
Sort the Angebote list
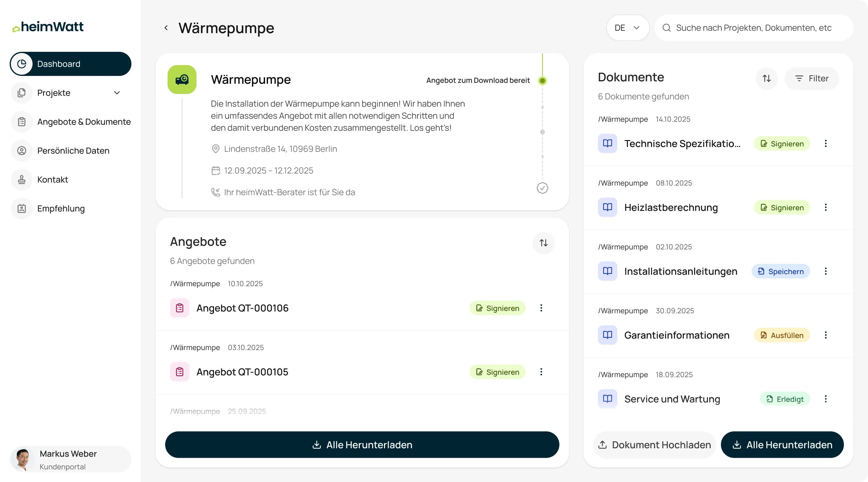[543, 243]
